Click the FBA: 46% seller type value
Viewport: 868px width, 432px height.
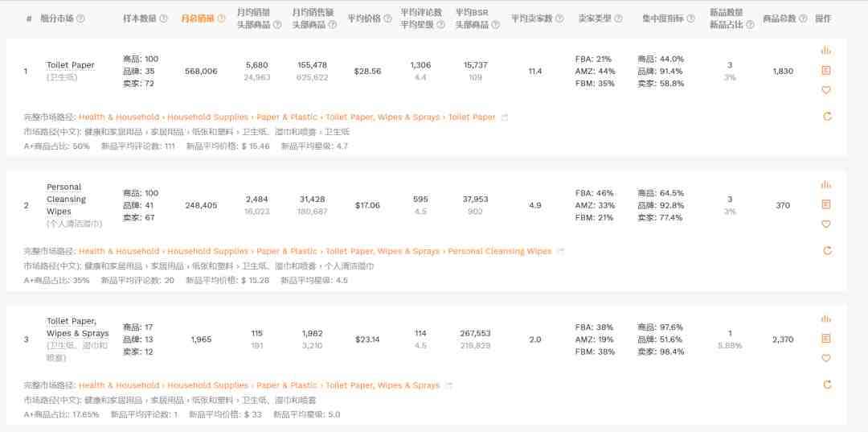(x=594, y=193)
